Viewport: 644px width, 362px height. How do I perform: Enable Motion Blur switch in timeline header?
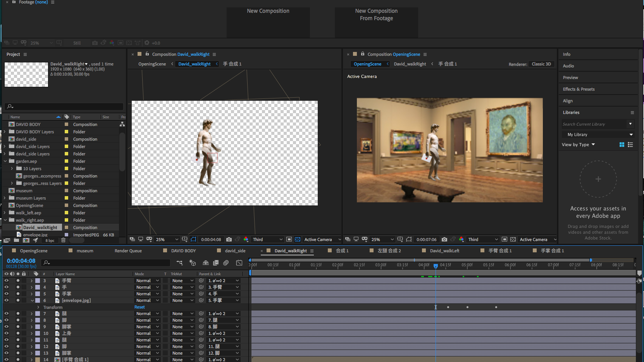point(226,263)
